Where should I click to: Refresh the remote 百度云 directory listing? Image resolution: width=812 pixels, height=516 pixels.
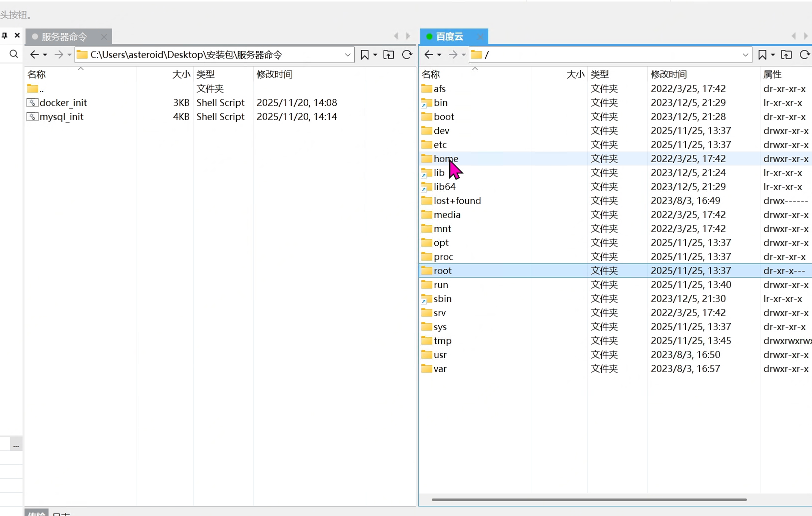pos(804,54)
